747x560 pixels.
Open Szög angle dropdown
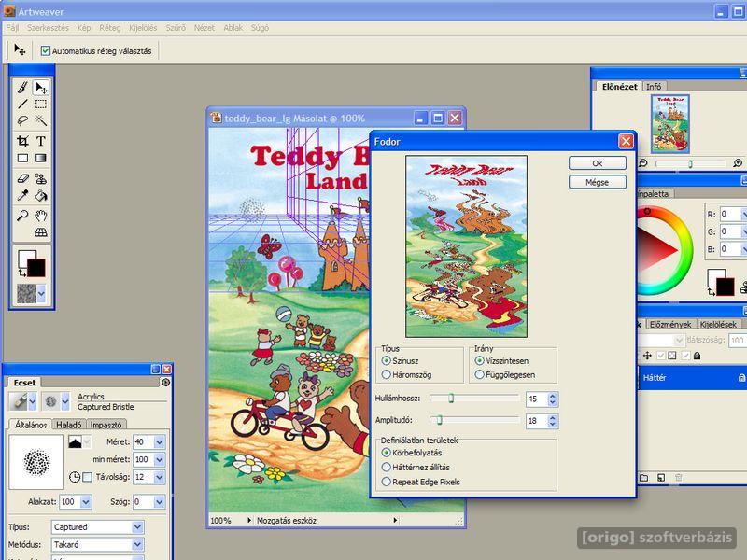pos(160,501)
